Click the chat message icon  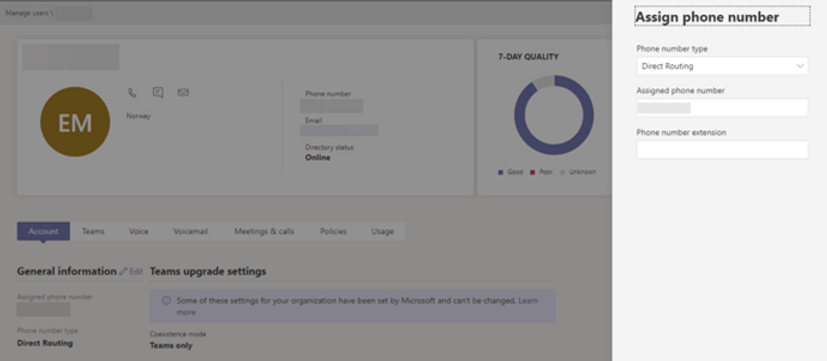pyautogui.click(x=158, y=92)
